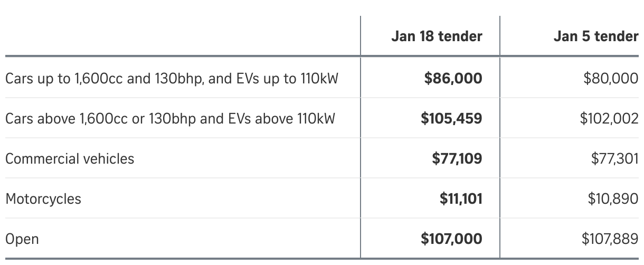Click the Jan 5 tender column header
The height and width of the screenshot is (265, 644).
596,36
